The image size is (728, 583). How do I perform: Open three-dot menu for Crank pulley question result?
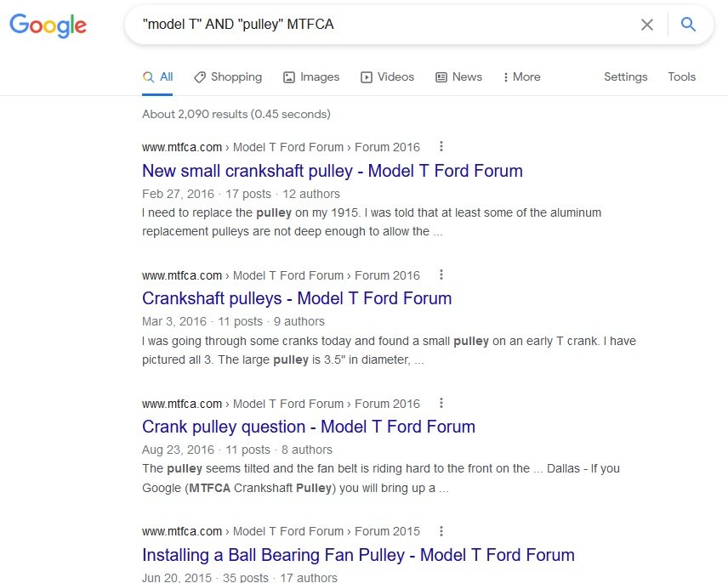(x=441, y=404)
